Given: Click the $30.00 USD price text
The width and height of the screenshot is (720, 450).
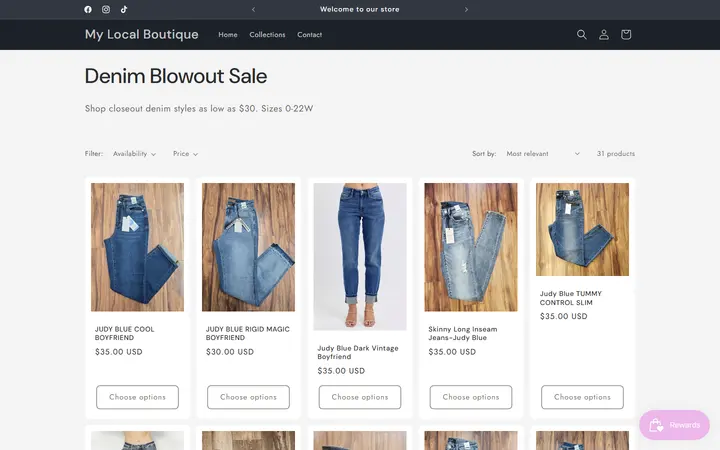Looking at the screenshot, I should coord(230,352).
